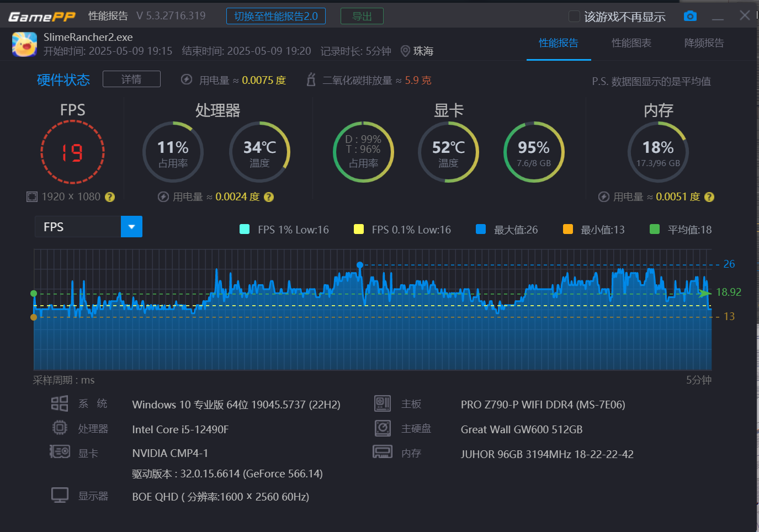Click the max value marker dot on chart

[360, 265]
